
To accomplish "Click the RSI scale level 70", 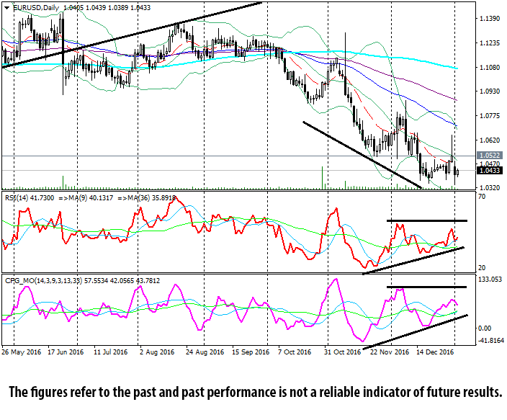I will point(482,197).
